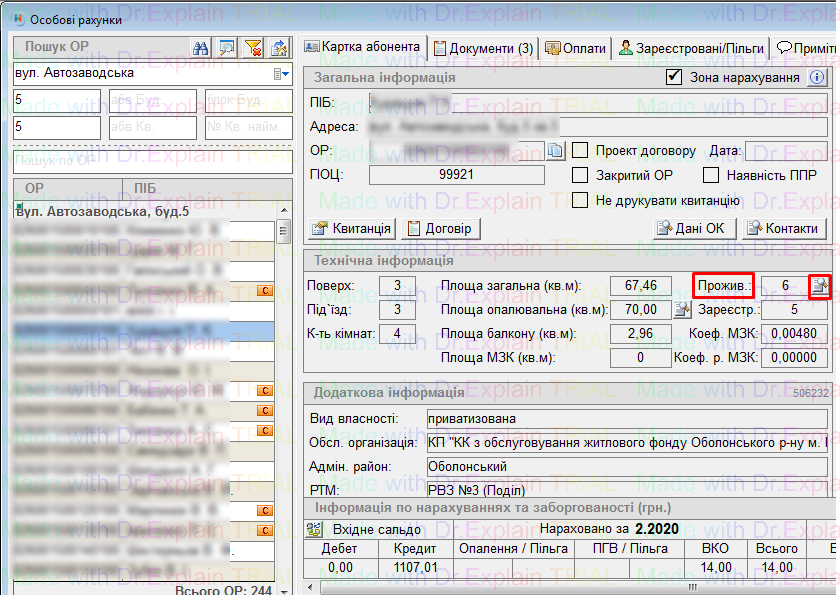The image size is (840, 595).
Task: Click the copy icon next to ОР field
Action: 556,151
